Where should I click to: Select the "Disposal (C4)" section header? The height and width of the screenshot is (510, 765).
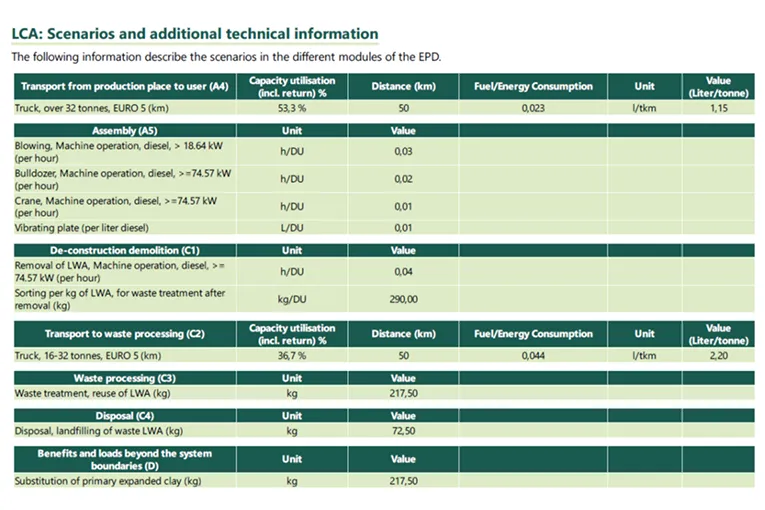pos(125,416)
